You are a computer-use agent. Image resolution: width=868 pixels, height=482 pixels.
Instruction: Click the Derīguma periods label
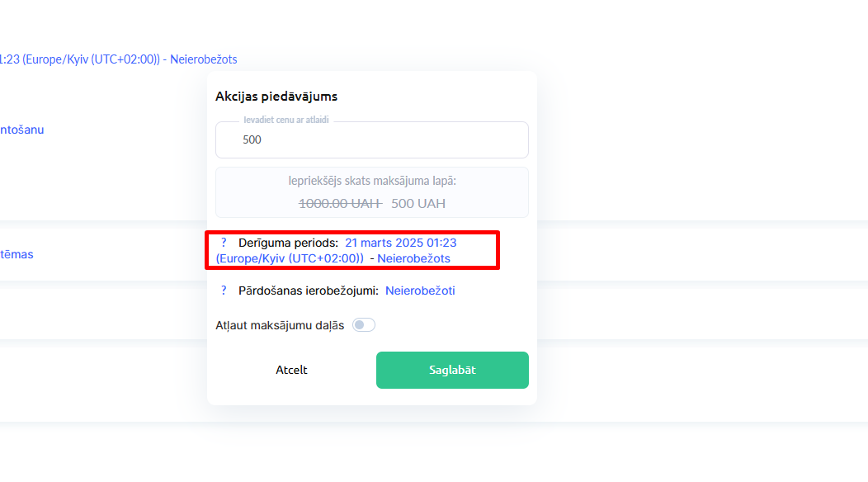click(x=288, y=243)
